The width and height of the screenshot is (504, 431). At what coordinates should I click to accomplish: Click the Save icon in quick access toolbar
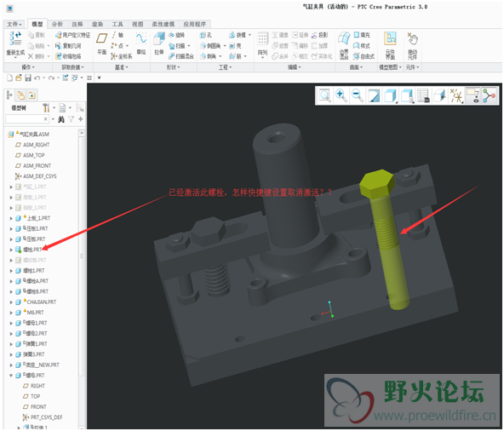28,78
